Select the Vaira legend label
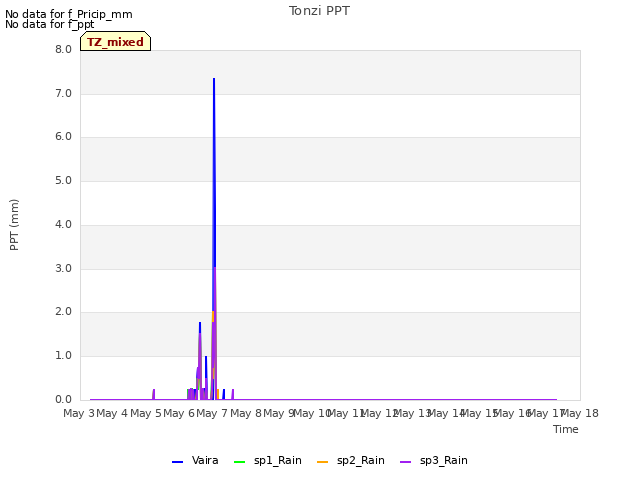The image size is (640, 480). pyautogui.click(x=205, y=460)
